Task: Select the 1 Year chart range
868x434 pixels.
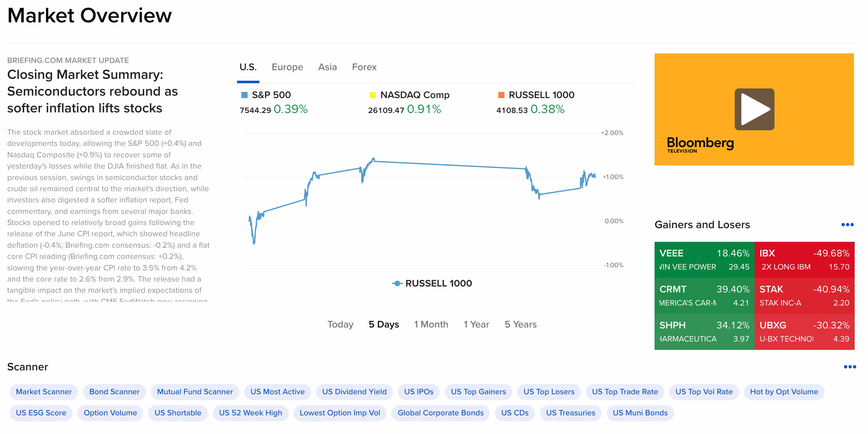Action: pyautogui.click(x=476, y=324)
